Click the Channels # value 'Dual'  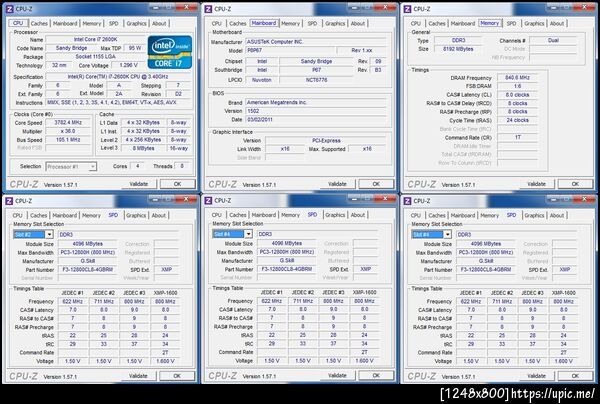[553, 40]
